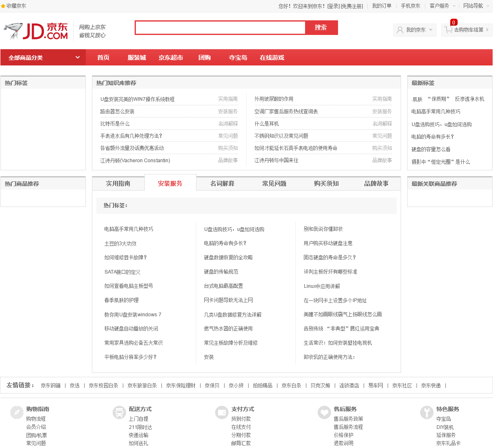This screenshot has height=448, width=493.
Task: Open 团购 in navigation bar
Action: pos(205,58)
